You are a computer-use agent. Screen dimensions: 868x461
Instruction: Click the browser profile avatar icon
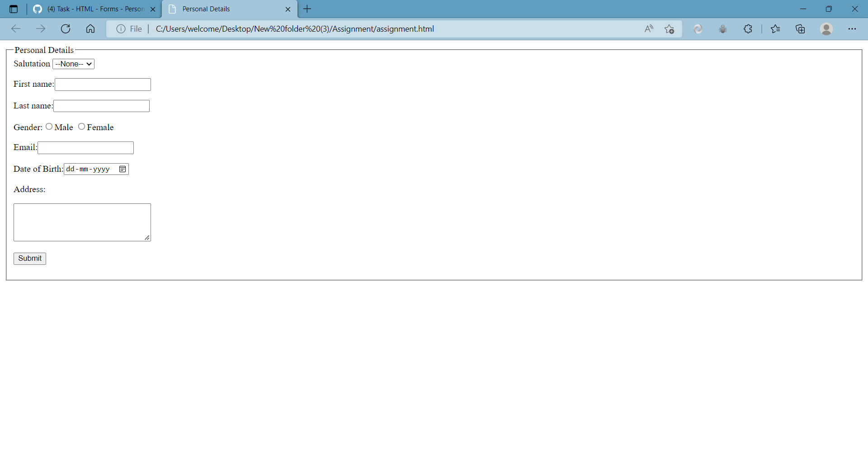point(826,28)
